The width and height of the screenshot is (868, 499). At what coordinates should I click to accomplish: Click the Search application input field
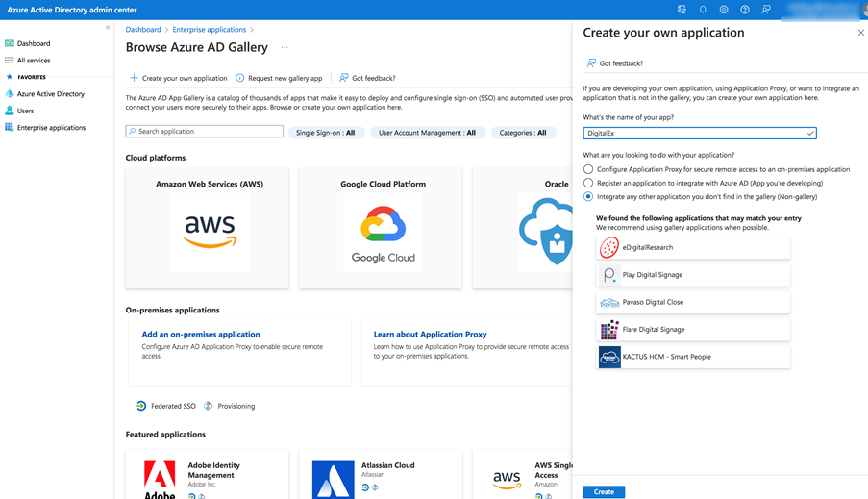click(204, 132)
